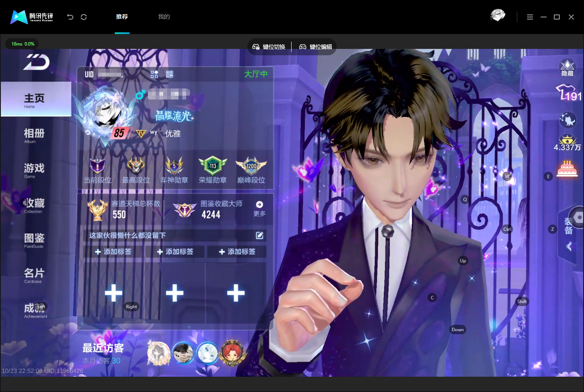The width and height of the screenshot is (584, 392).
Task: Open the hamburger menu icon
Action: (x=530, y=17)
